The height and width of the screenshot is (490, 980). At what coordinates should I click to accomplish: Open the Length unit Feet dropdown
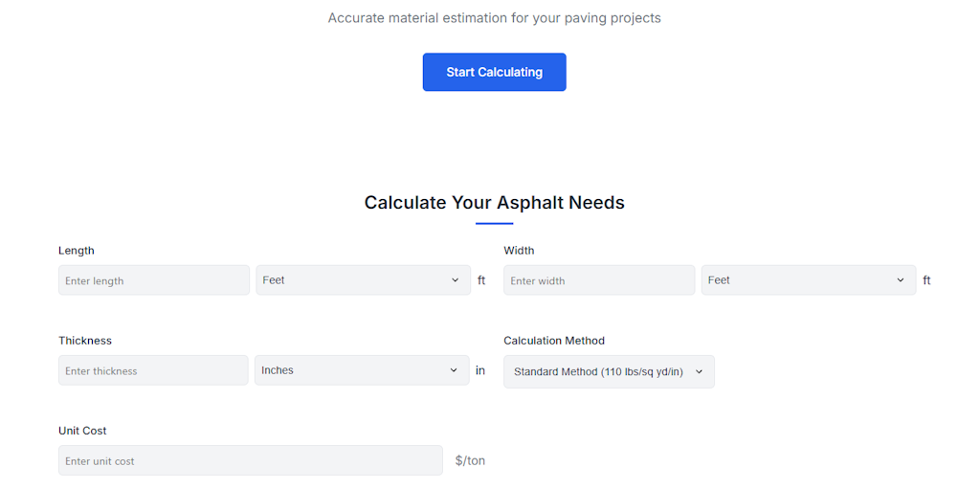click(x=360, y=280)
